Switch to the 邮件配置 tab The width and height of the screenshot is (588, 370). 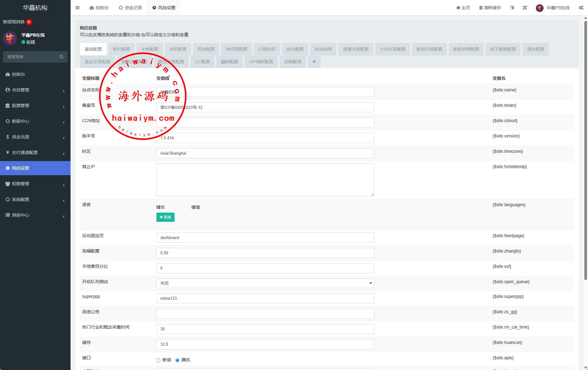(121, 49)
